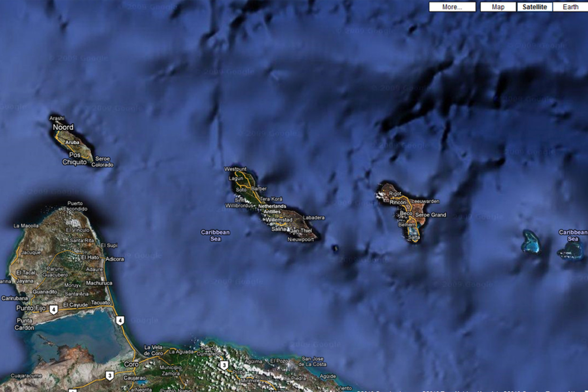Viewport: 588px width, 392px height.
Task: Click the route 4 shield below Tacuato
Action: (x=120, y=320)
